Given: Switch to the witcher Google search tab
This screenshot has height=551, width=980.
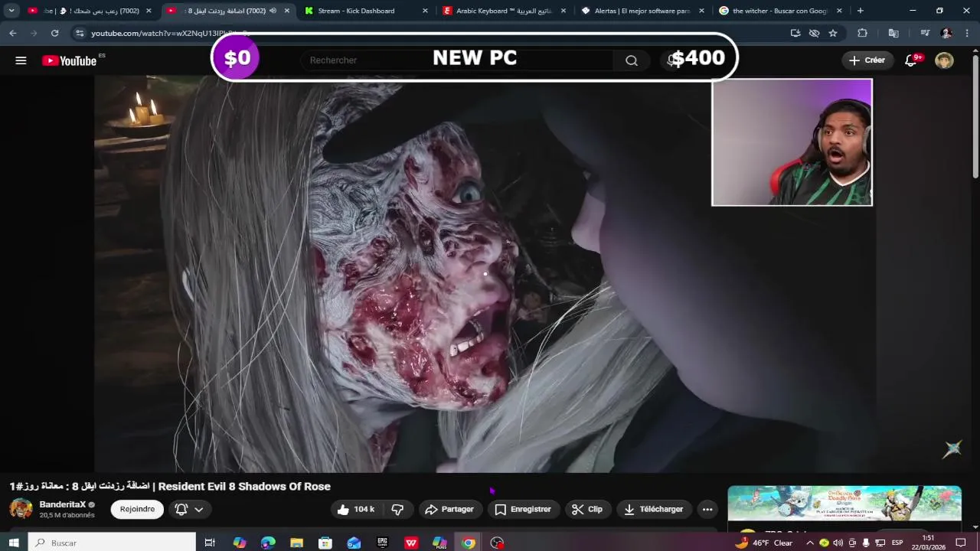Looking at the screenshot, I should [x=781, y=11].
